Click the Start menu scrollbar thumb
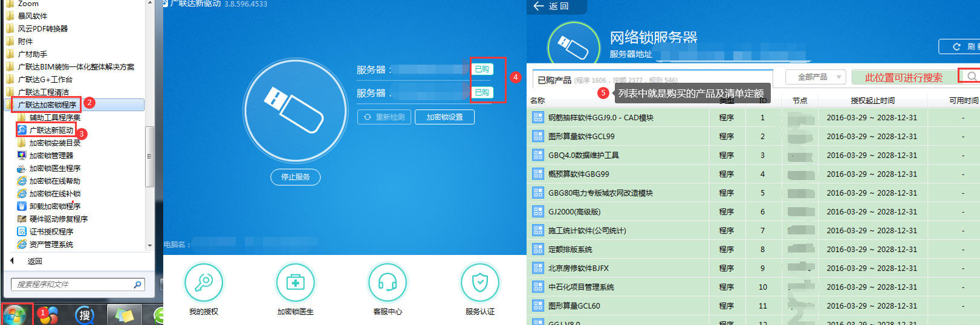The height and width of the screenshot is (325, 980). [x=150, y=156]
